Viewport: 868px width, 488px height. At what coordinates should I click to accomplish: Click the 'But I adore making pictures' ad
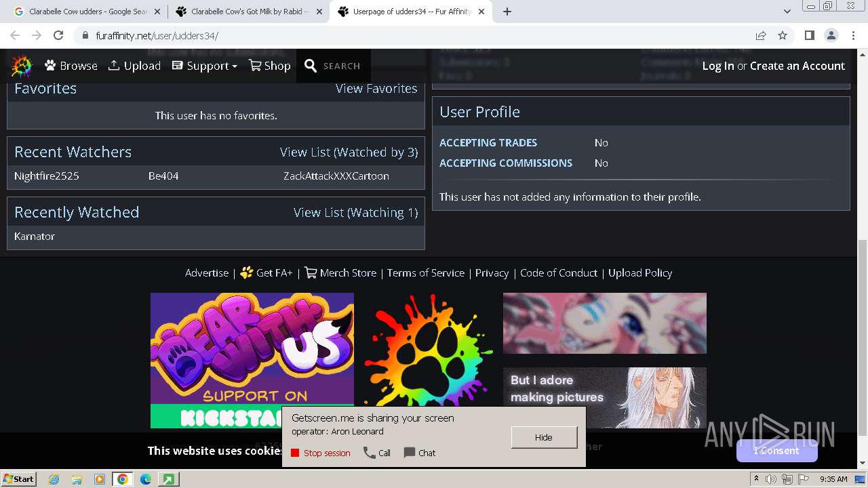(x=605, y=398)
